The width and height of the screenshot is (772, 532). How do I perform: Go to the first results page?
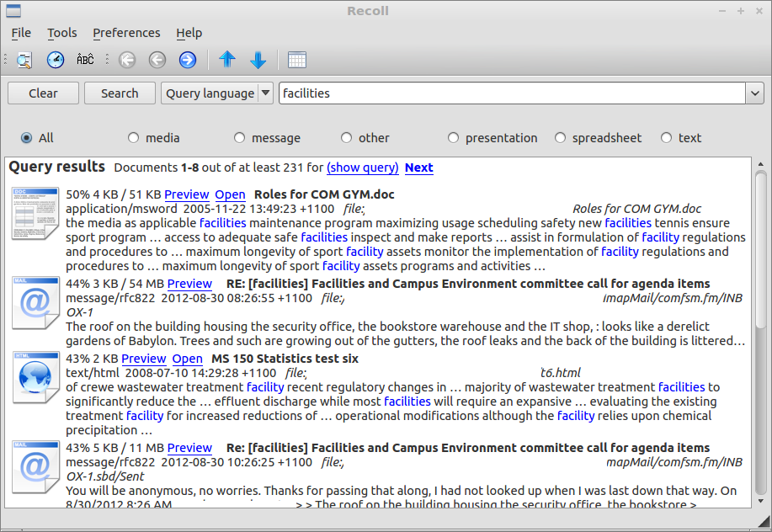(x=126, y=60)
